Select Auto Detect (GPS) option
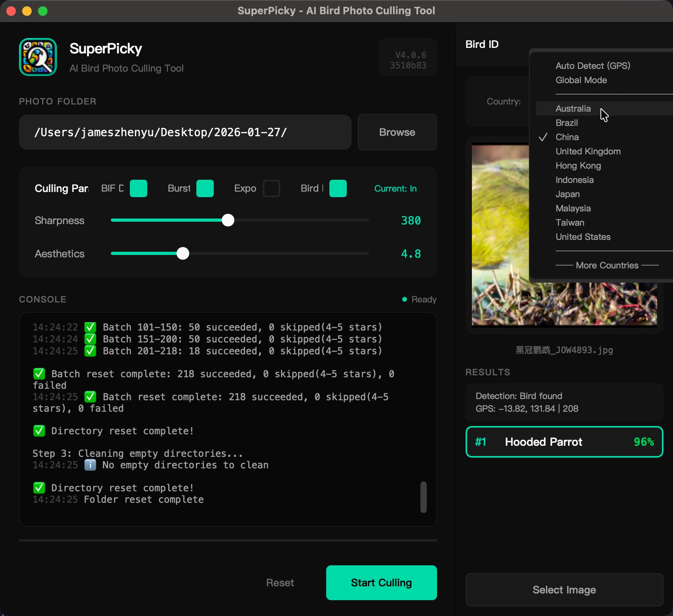673x616 pixels. pyautogui.click(x=593, y=66)
